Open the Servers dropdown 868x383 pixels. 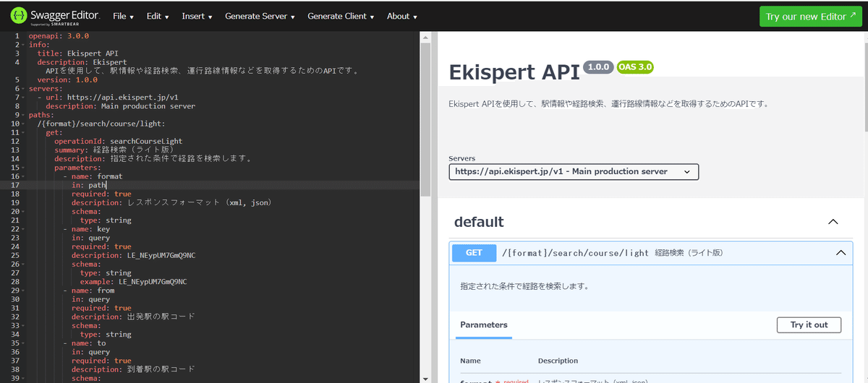(574, 172)
